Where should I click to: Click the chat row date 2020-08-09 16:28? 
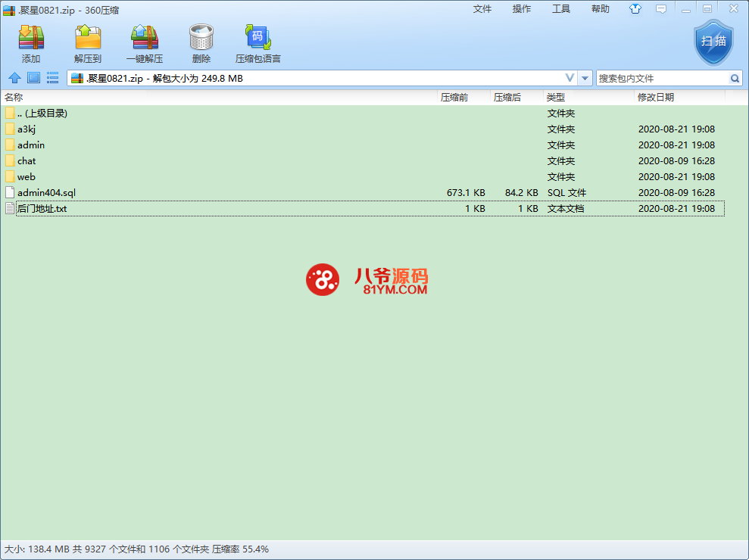click(676, 161)
